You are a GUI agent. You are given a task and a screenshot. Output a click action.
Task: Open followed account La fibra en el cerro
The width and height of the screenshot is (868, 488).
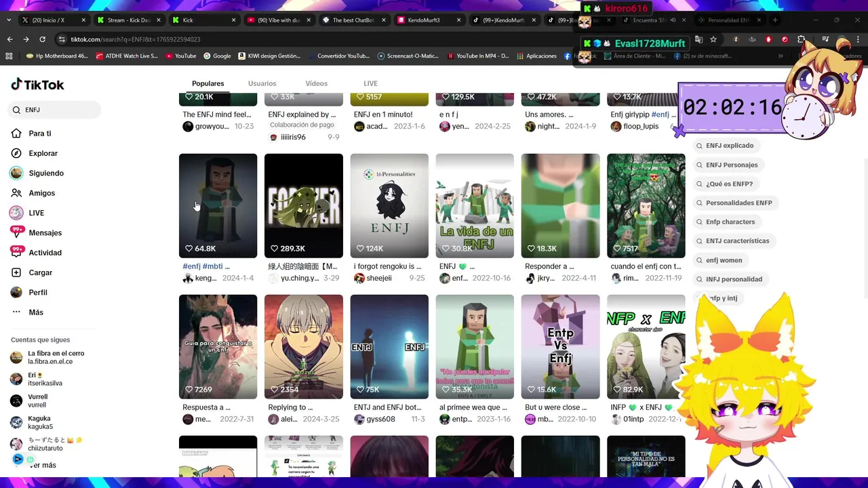click(47, 357)
